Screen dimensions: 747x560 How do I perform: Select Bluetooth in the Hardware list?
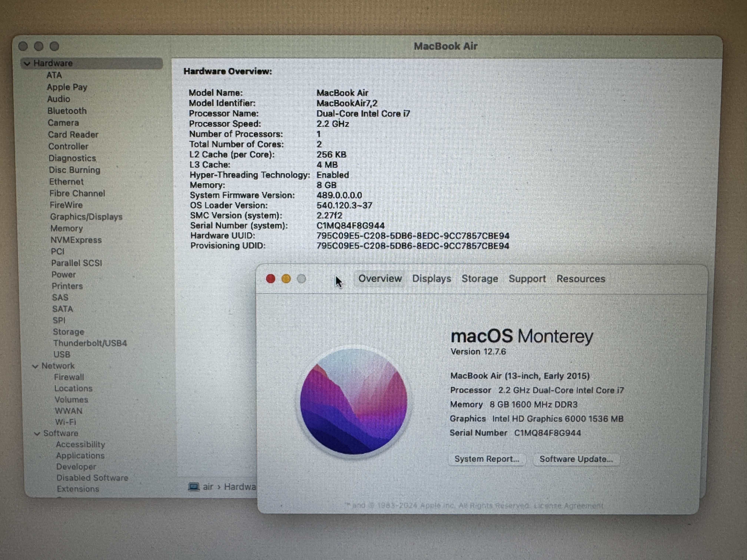[67, 111]
